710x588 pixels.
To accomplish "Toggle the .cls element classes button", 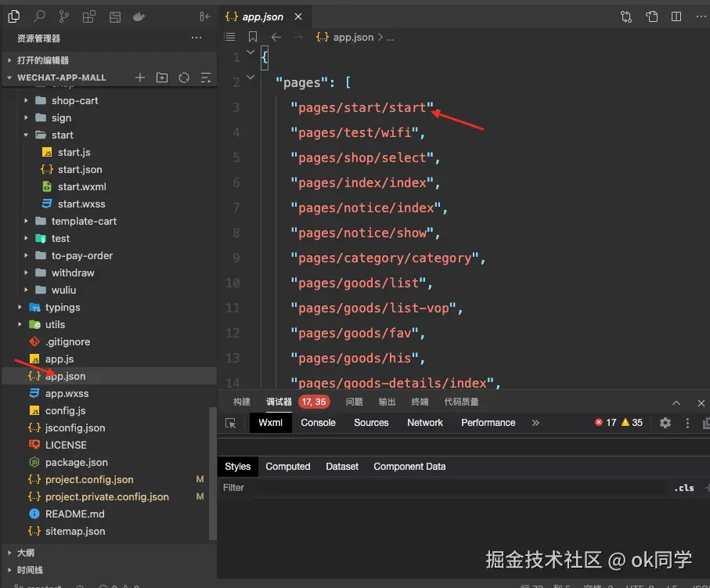I will click(684, 488).
